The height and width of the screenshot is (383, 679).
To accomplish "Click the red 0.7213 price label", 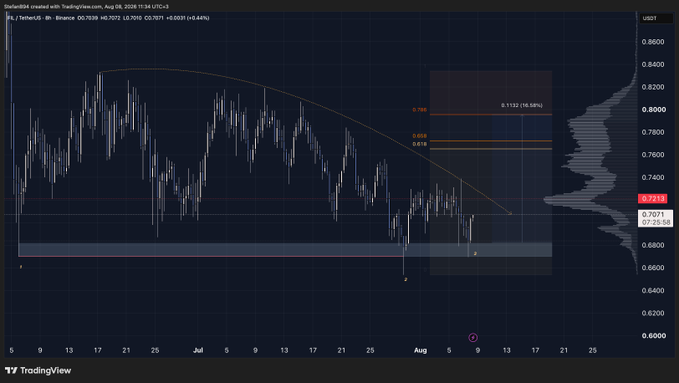I will click(653, 198).
